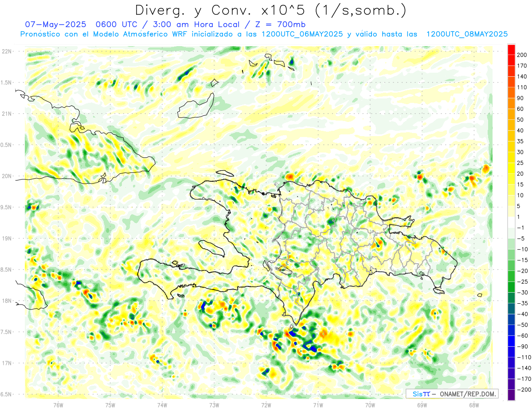The height and width of the screenshot is (411, 532).
Task: Click the white swatch between 1 and -1
Action: [x=511, y=222]
